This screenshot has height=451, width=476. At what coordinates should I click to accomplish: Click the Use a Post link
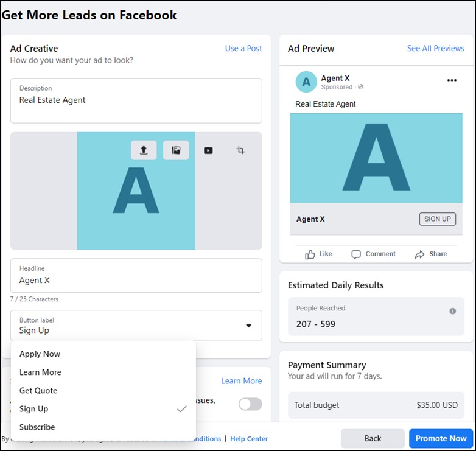pos(243,49)
